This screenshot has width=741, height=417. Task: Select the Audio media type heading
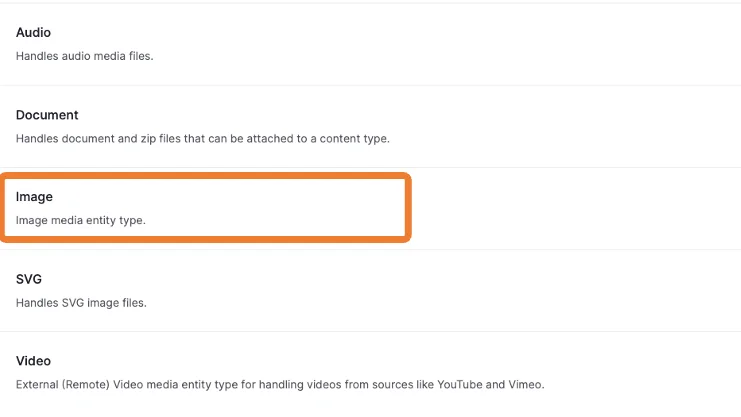(x=33, y=33)
